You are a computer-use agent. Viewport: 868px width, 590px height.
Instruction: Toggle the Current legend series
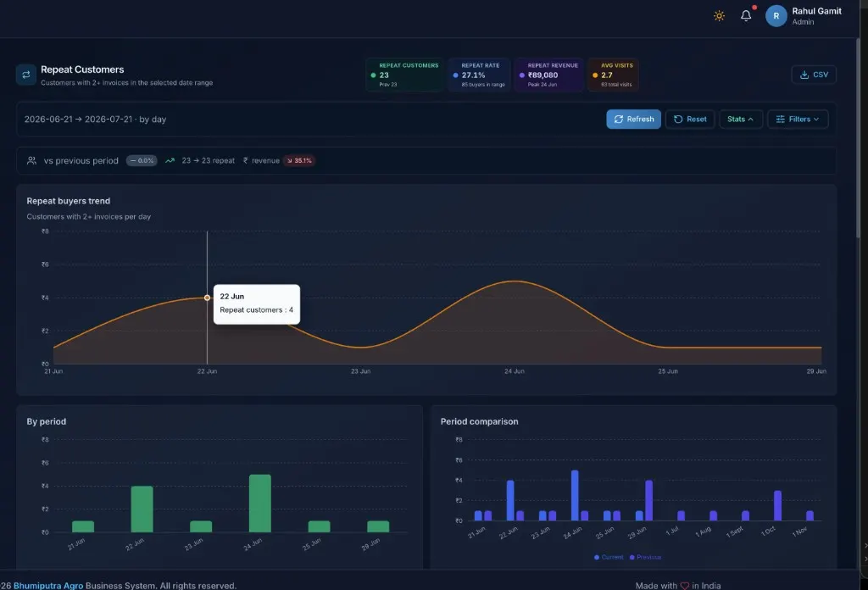(609, 557)
